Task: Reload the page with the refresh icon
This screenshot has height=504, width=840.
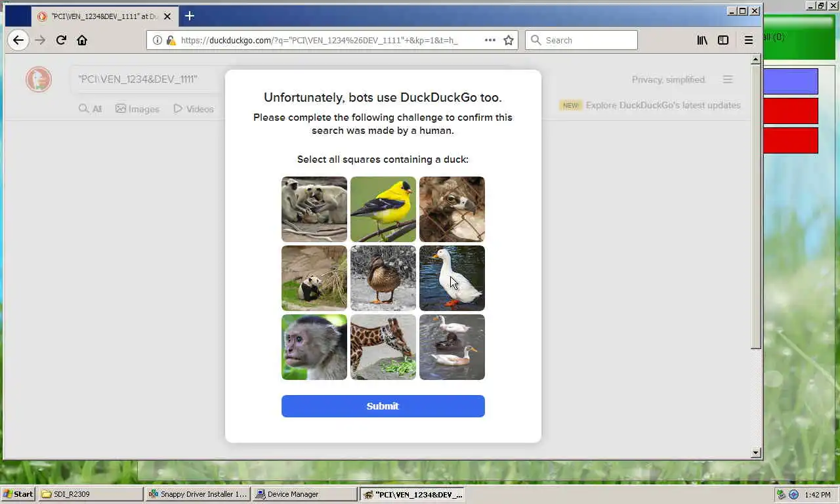Action: click(61, 40)
